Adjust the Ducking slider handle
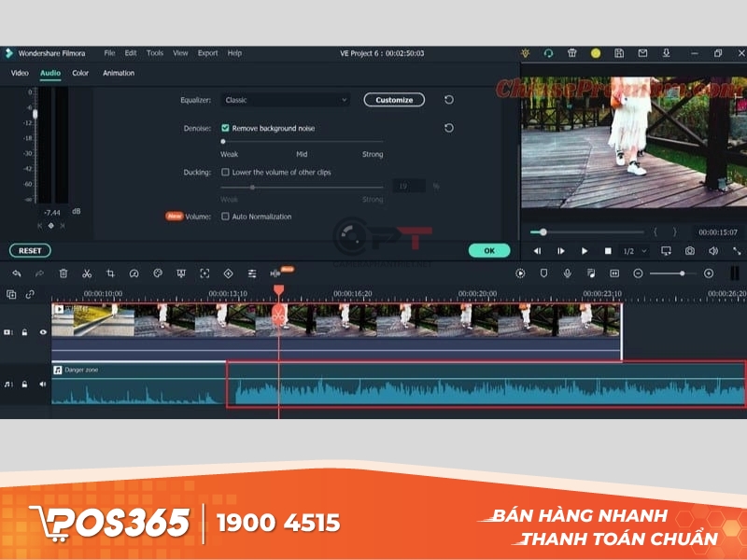Image resolution: width=747 pixels, height=560 pixels. coord(252,188)
